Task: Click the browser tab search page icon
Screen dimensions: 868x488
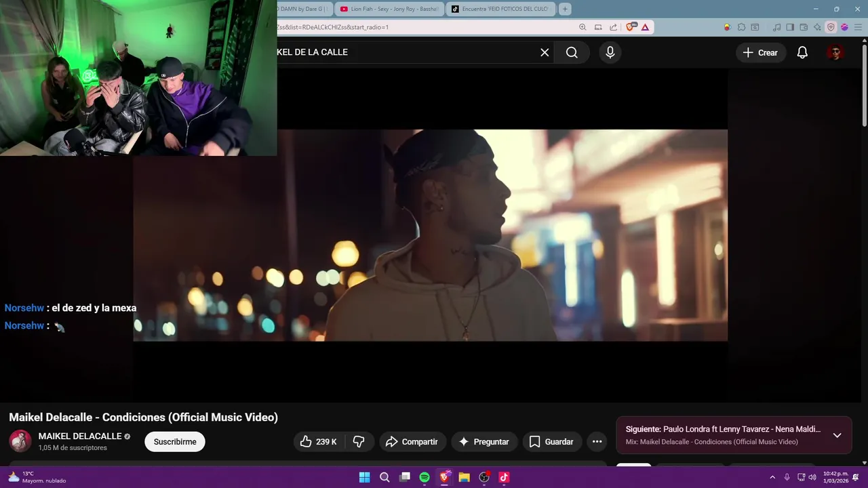Action: pyautogui.click(x=755, y=27)
